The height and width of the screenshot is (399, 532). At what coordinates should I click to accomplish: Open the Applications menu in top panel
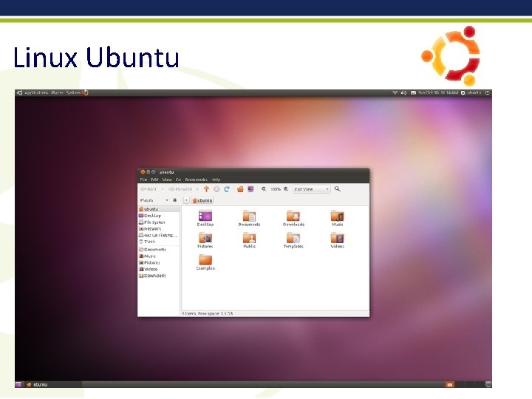tap(36, 92)
